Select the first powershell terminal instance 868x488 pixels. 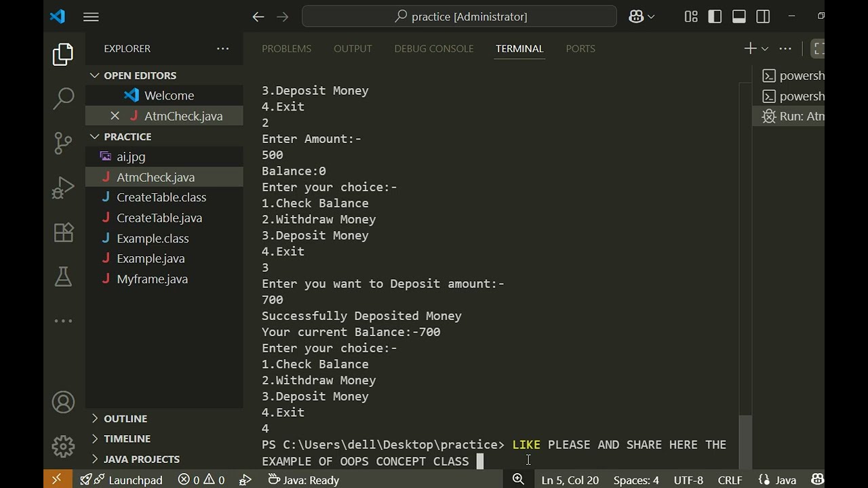pyautogui.click(x=790, y=76)
